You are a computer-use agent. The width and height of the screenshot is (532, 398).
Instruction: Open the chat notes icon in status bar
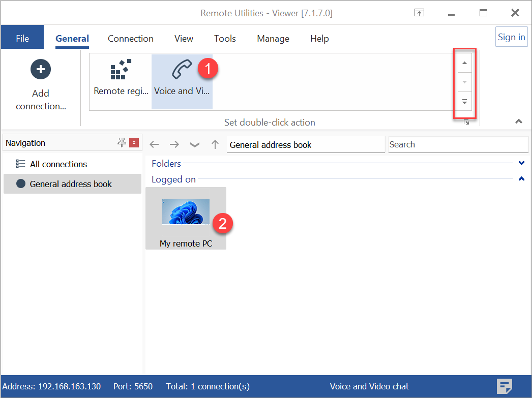504,386
